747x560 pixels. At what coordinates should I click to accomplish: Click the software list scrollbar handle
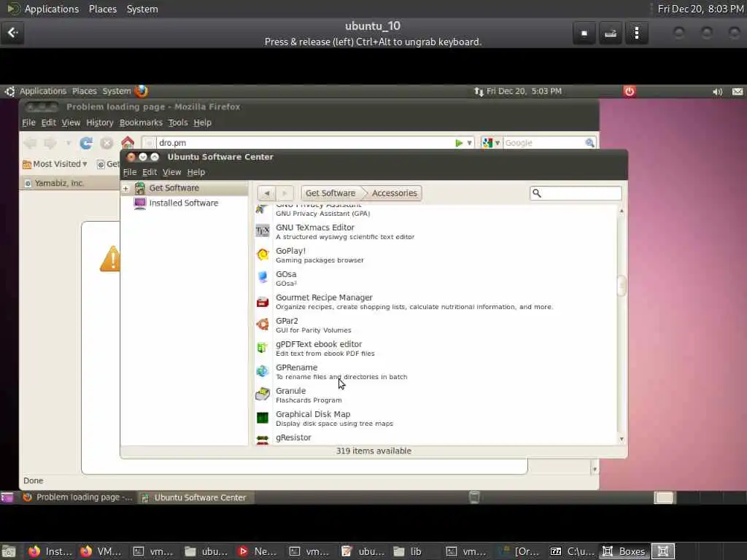[622, 286]
